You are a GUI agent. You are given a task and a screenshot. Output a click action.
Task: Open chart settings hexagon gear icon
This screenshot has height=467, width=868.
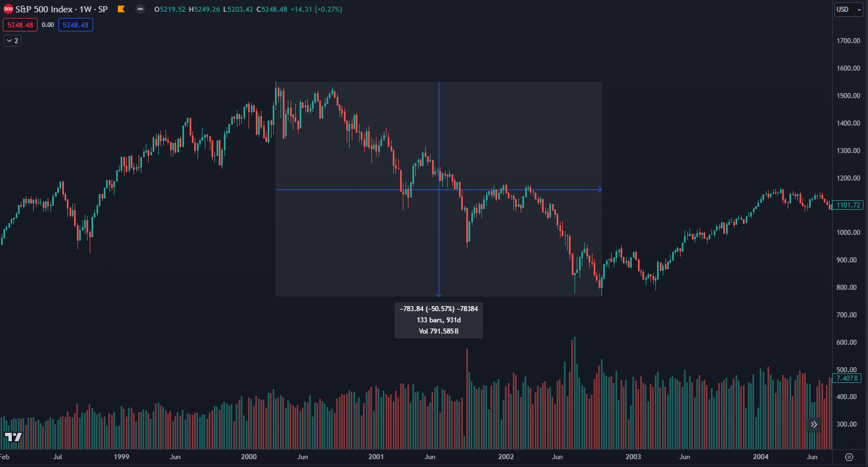849,457
